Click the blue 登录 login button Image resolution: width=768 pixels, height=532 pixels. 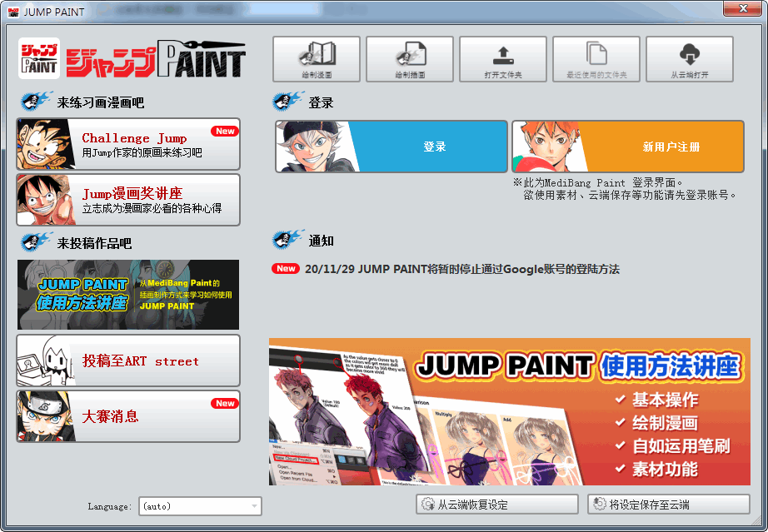pos(391,147)
